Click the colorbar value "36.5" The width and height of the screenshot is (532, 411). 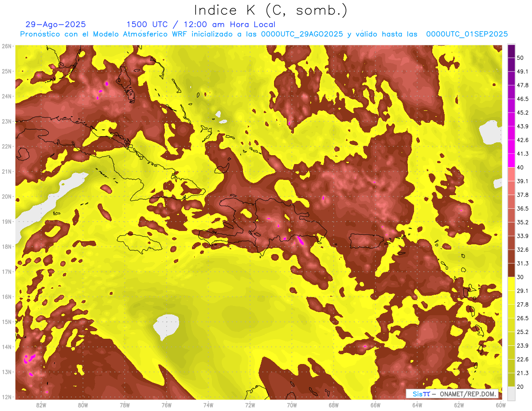coord(523,208)
